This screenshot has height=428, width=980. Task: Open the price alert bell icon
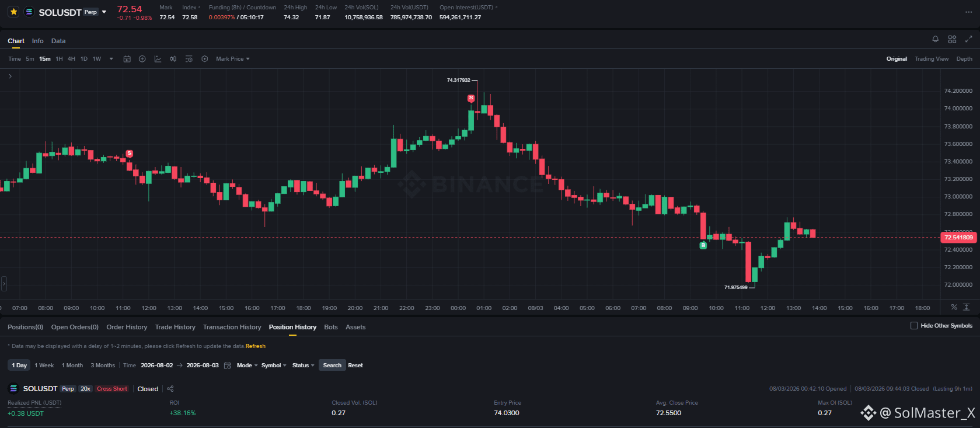click(936, 39)
